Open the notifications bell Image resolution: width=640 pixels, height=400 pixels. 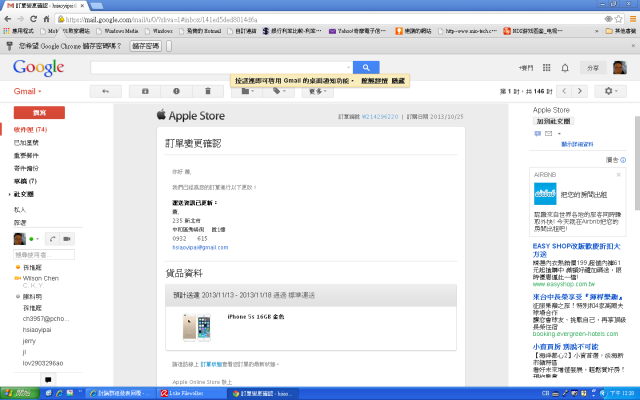click(565, 68)
